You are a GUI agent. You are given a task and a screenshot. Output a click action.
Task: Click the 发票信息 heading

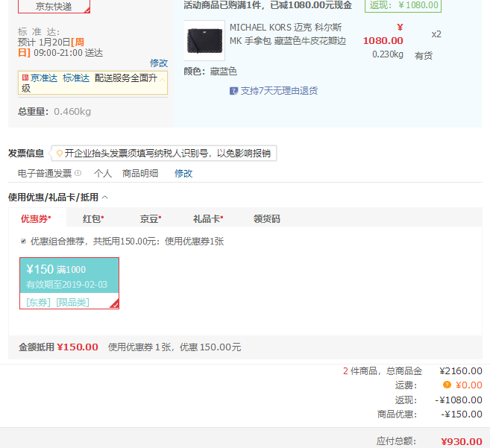click(x=26, y=154)
